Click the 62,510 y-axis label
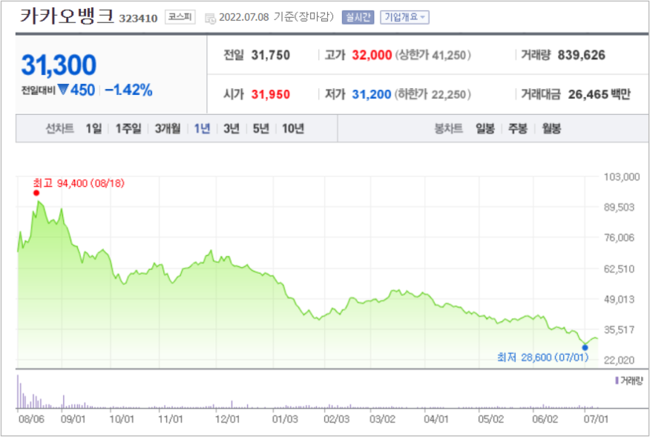Screen dimensions: 650x437 619,269
